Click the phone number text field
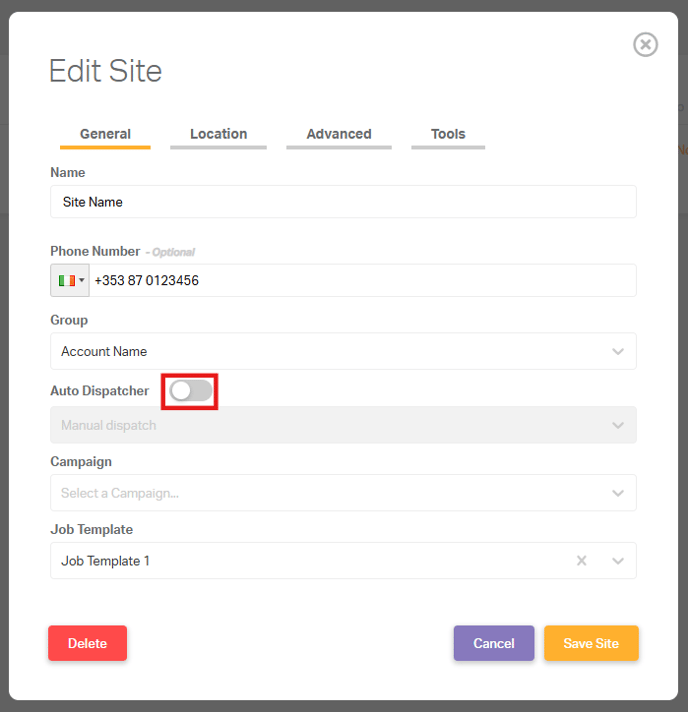The image size is (688, 712). (x=363, y=281)
